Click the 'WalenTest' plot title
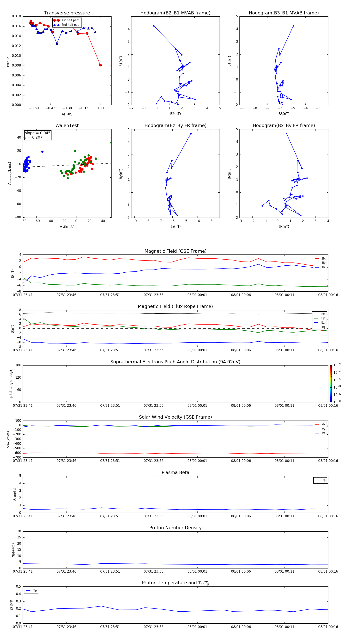 point(67,125)
